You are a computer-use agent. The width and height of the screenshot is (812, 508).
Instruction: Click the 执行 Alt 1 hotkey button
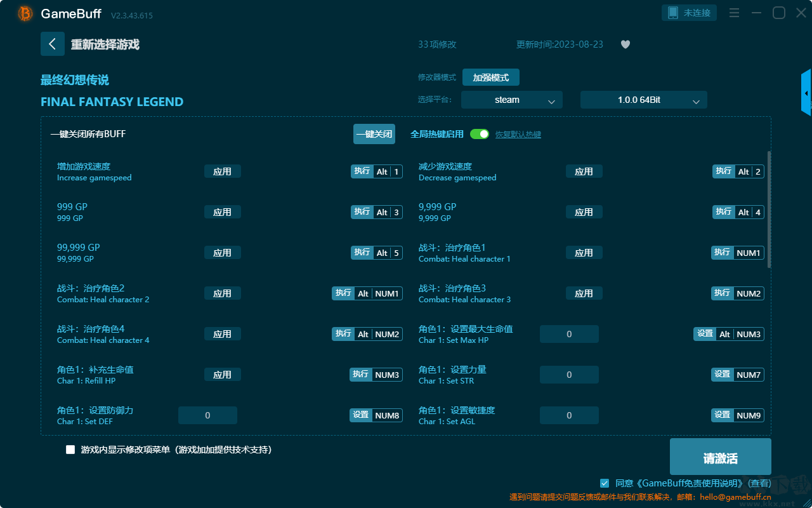[377, 171]
